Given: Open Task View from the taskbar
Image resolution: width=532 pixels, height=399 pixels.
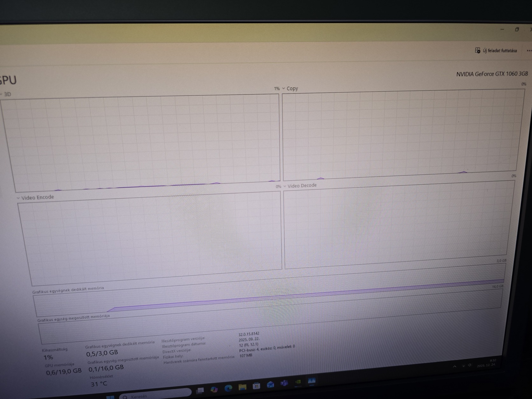Looking at the screenshot, I should [x=200, y=390].
